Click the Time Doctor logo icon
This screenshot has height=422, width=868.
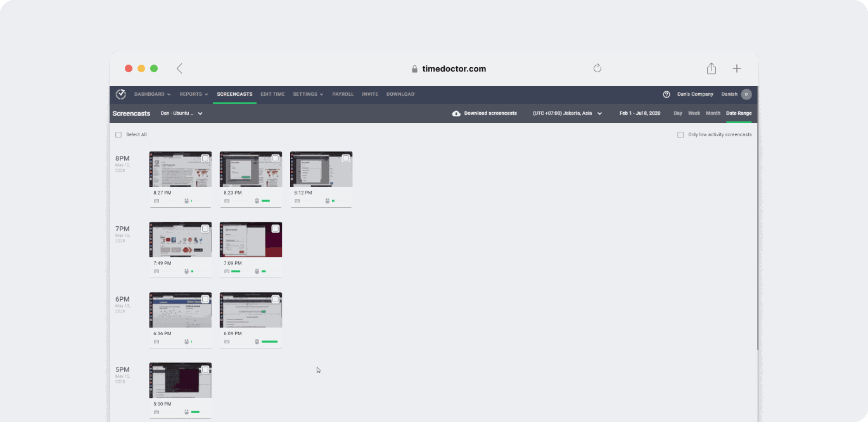[120, 94]
